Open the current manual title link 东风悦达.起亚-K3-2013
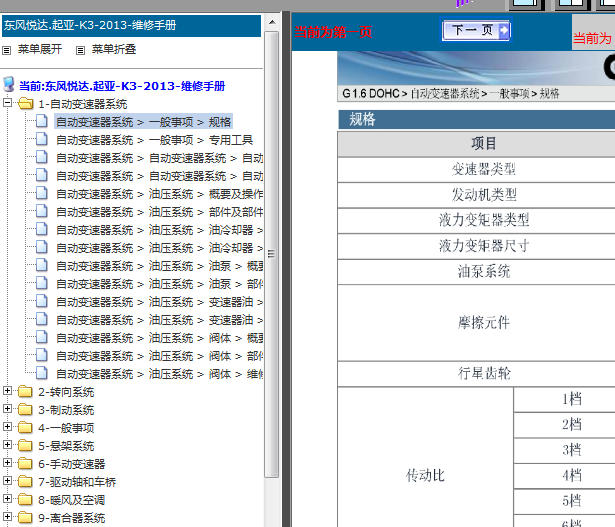The height and width of the screenshot is (527, 615). pyautogui.click(x=122, y=86)
